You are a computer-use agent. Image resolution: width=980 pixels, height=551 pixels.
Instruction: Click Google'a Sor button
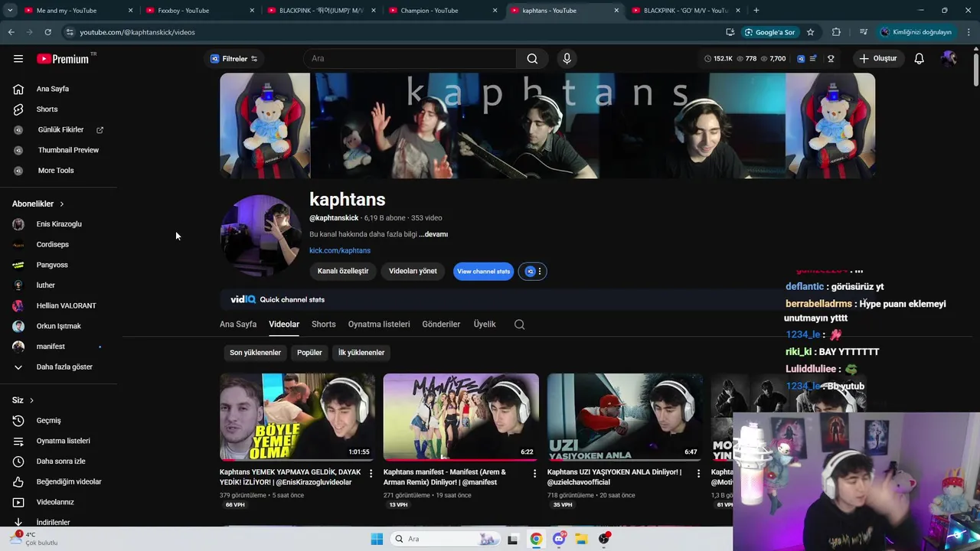point(769,32)
